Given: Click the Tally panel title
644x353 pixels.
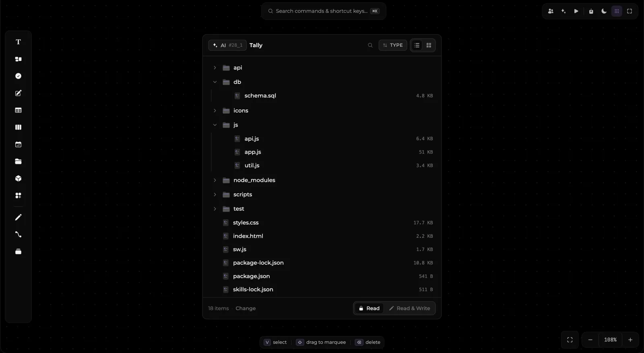Looking at the screenshot, I should pyautogui.click(x=256, y=45).
